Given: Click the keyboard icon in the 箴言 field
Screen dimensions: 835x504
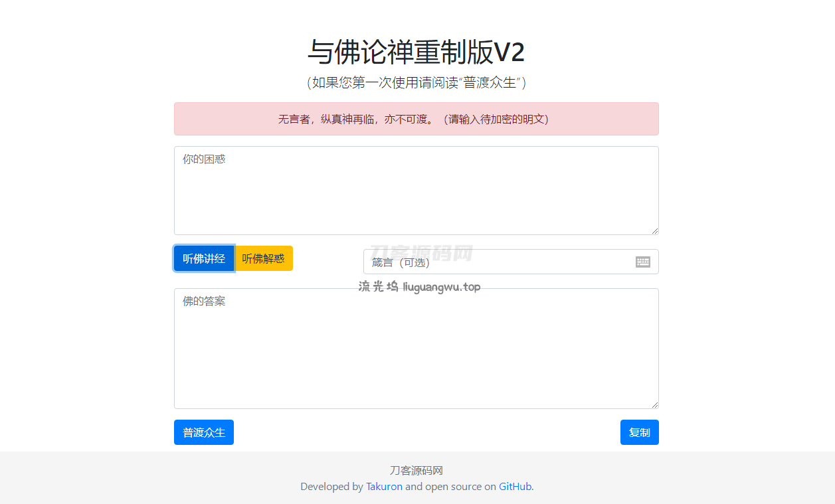Looking at the screenshot, I should (642, 262).
